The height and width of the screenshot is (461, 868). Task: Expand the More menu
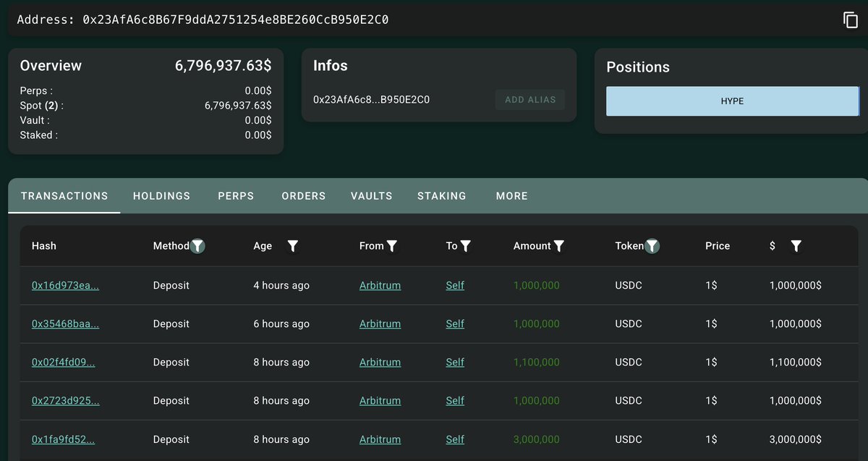[x=511, y=196]
